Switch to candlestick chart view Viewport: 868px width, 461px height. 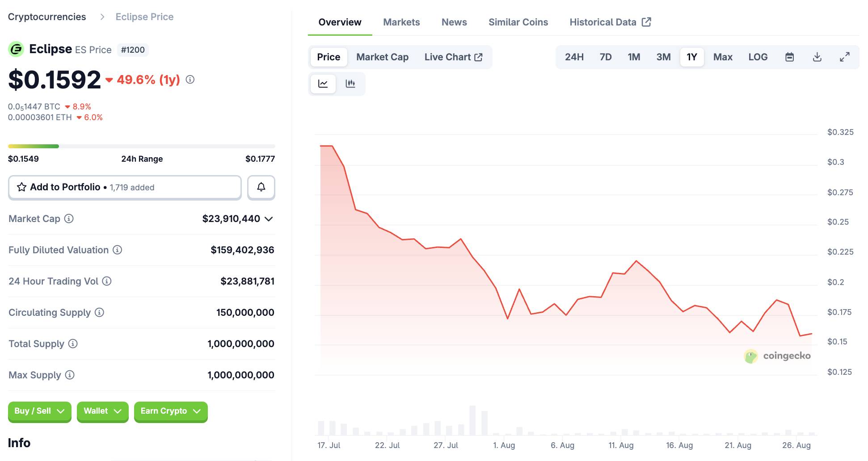click(350, 84)
